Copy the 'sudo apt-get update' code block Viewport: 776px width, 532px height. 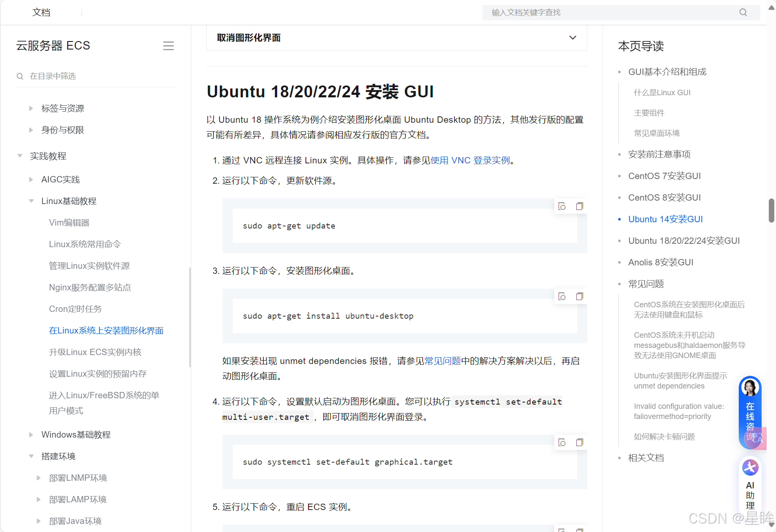tap(580, 206)
